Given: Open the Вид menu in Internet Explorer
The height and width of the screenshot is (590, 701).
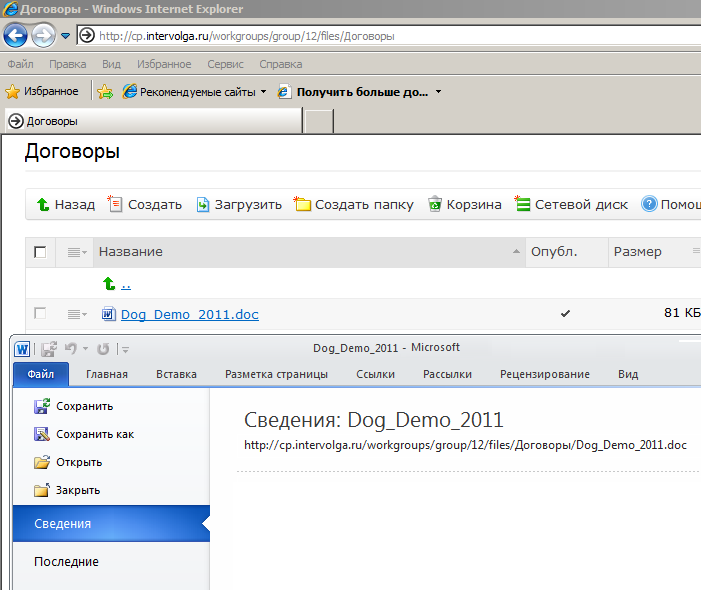Looking at the screenshot, I should pos(111,64).
